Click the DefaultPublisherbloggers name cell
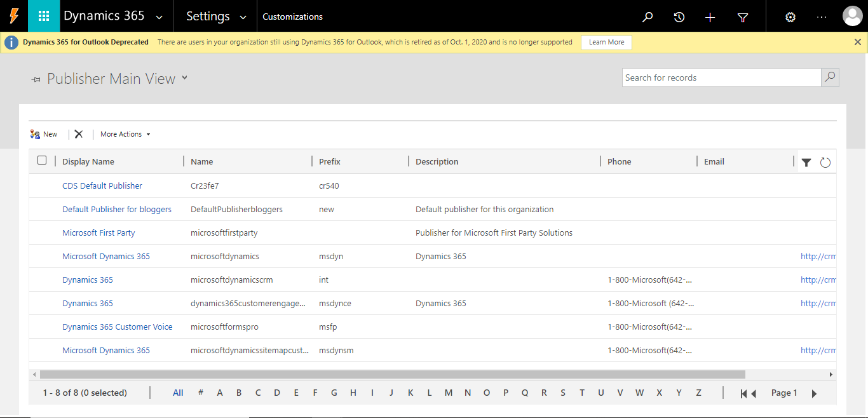The width and height of the screenshot is (868, 418). pyautogui.click(x=236, y=209)
